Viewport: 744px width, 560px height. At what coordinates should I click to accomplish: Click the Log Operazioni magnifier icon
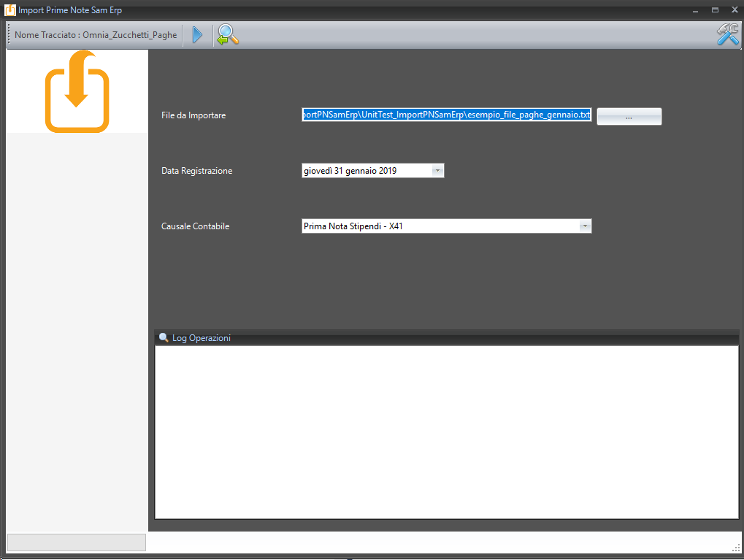click(164, 338)
